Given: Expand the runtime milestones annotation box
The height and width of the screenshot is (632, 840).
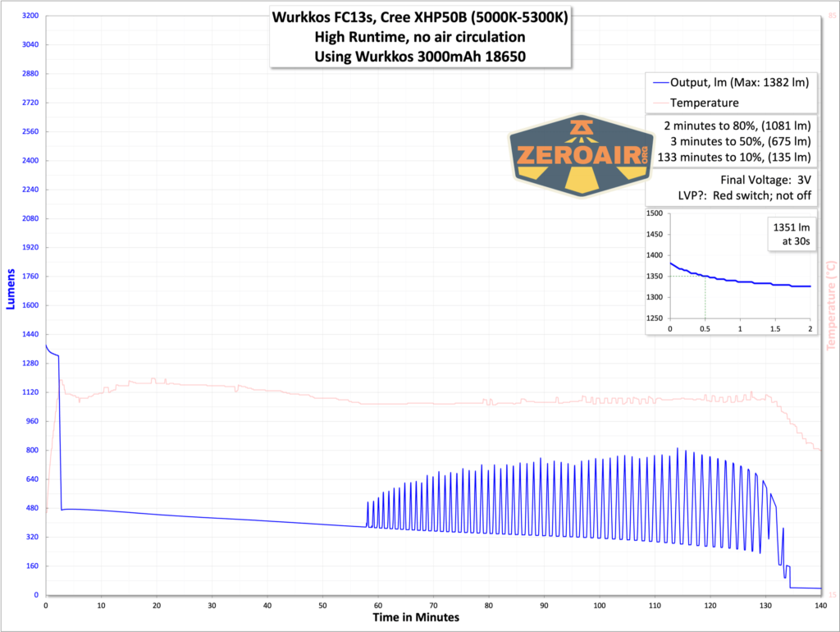Looking at the screenshot, I should [737, 141].
